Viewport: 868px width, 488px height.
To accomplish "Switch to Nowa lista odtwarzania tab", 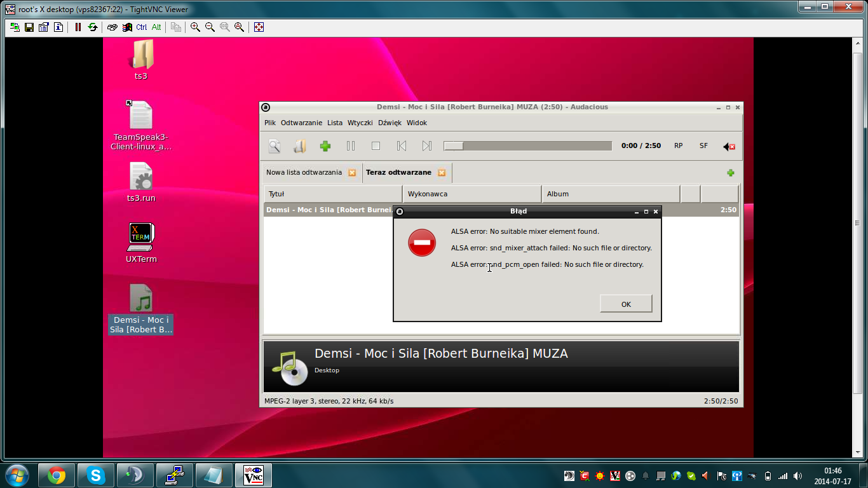I will click(x=304, y=173).
